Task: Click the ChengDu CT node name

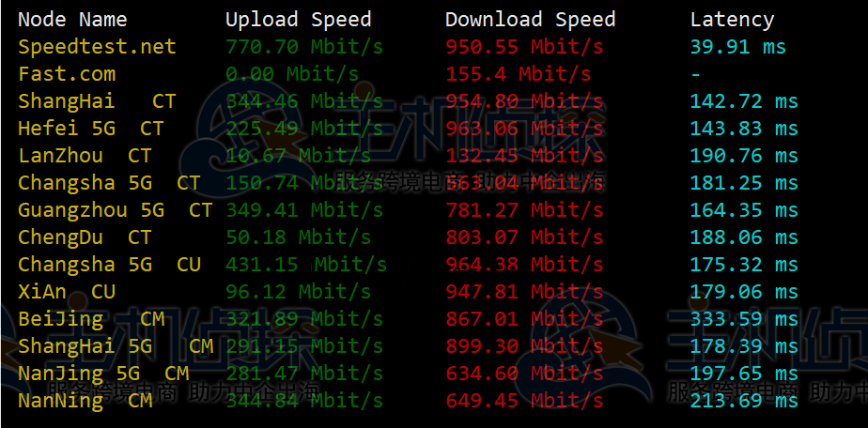Action: point(85,237)
